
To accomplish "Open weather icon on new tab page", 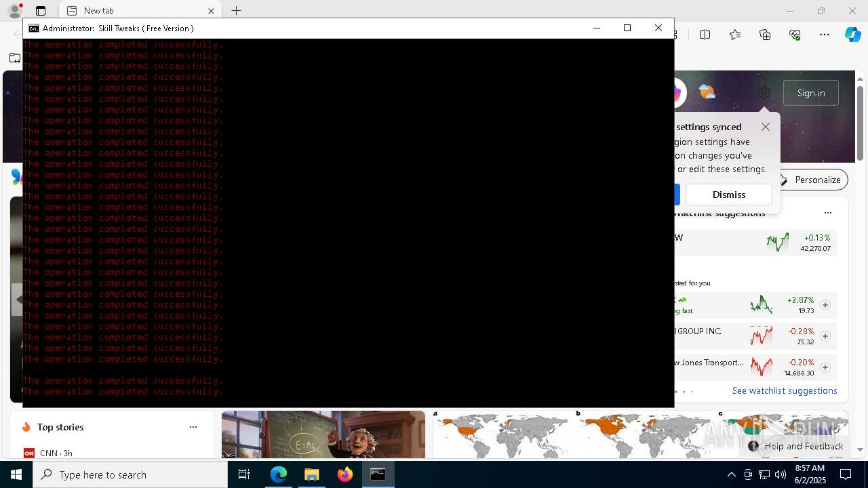I will click(x=707, y=92).
